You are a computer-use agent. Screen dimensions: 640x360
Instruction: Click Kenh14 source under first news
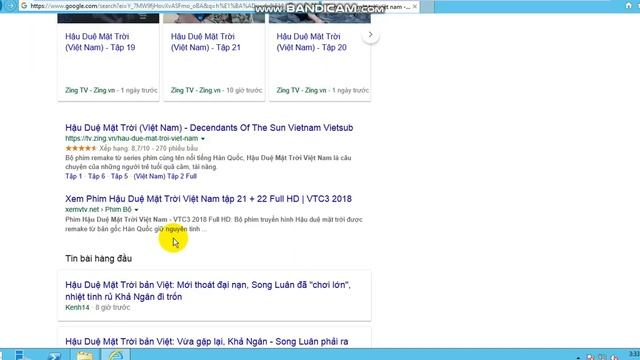click(x=77, y=307)
